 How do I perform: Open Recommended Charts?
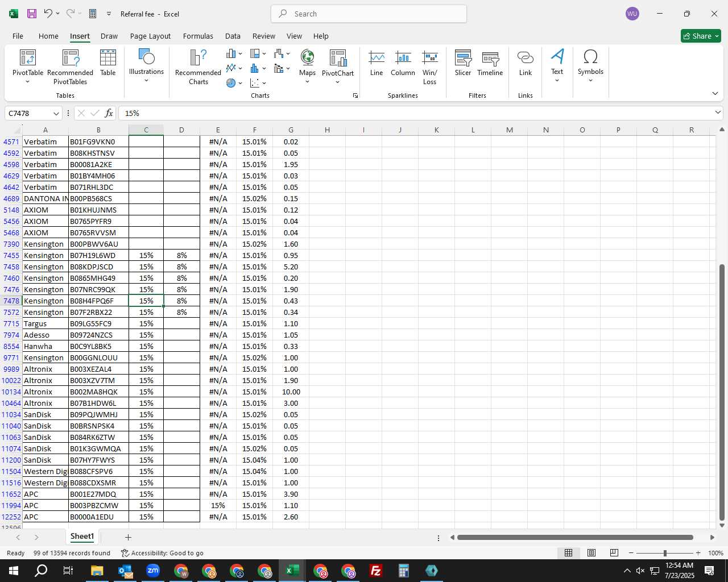(198, 67)
